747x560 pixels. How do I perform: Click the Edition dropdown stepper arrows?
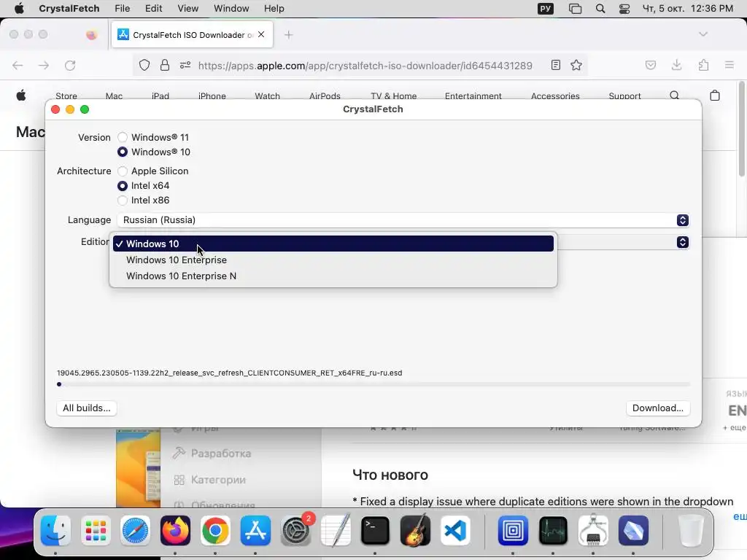tap(682, 242)
